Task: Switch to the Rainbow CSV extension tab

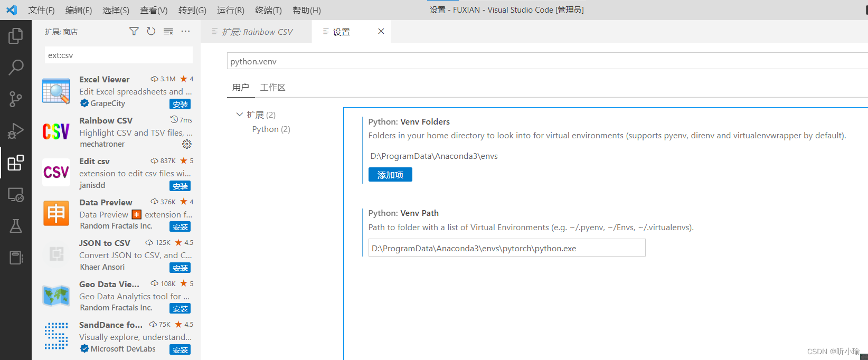Action: coord(256,32)
